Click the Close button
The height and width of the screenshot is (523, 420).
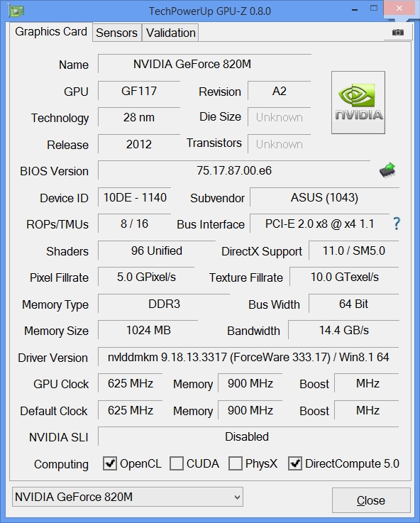point(371,500)
